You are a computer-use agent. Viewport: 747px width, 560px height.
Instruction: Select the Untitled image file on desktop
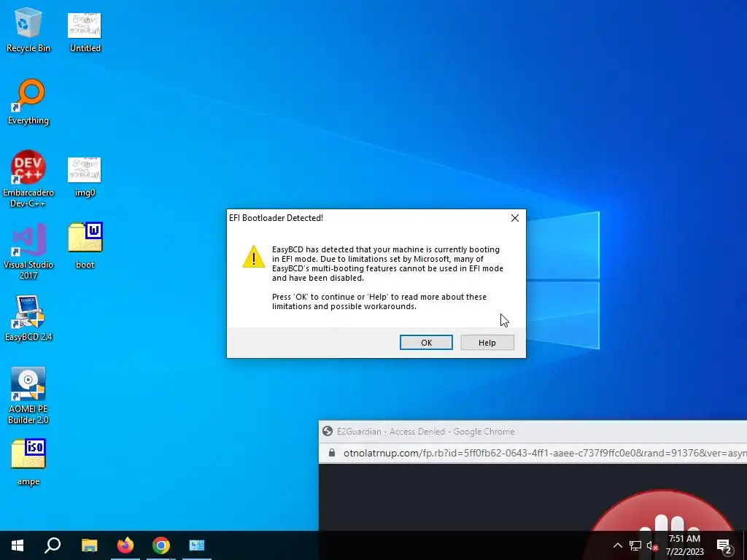coord(85,32)
